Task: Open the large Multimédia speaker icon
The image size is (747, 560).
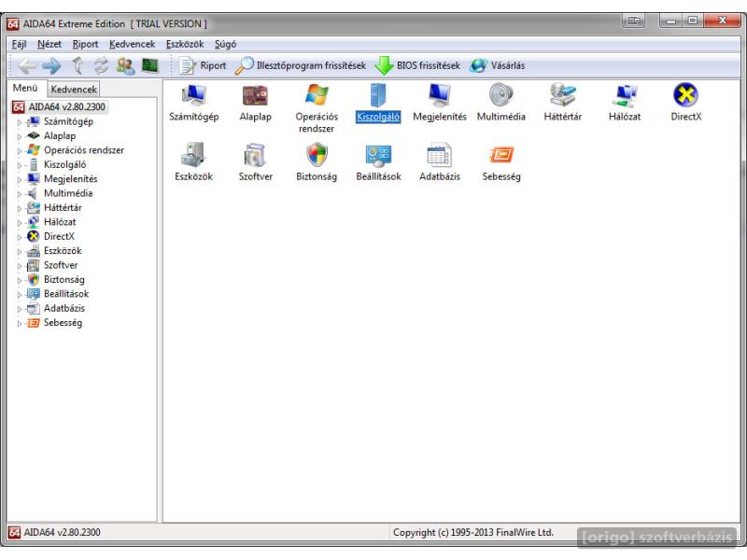Action: pos(501,103)
